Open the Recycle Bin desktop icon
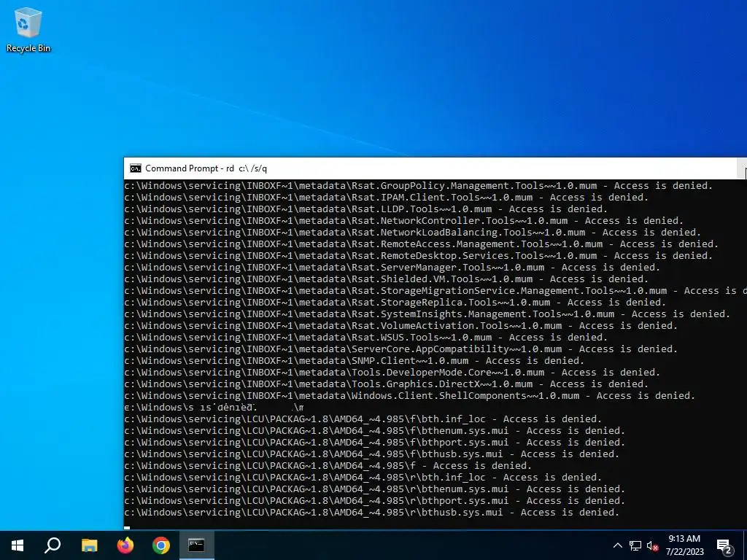Screen dimensions: 747x560 28,30
